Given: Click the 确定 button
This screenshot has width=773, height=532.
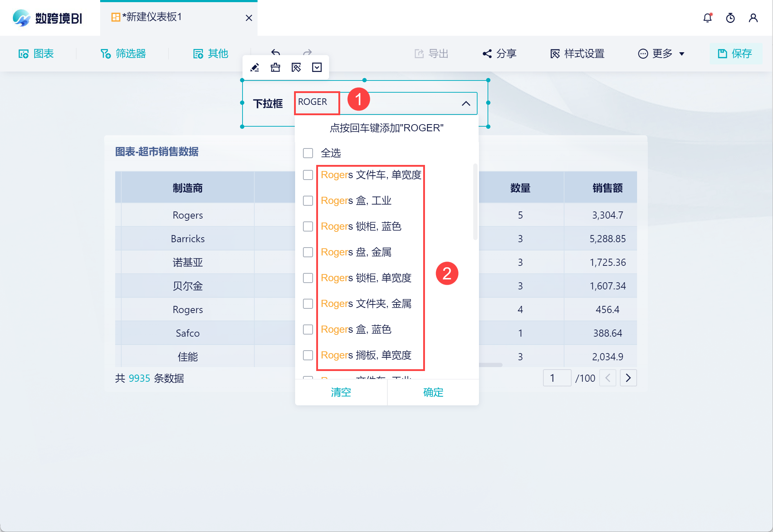Looking at the screenshot, I should 433,392.
